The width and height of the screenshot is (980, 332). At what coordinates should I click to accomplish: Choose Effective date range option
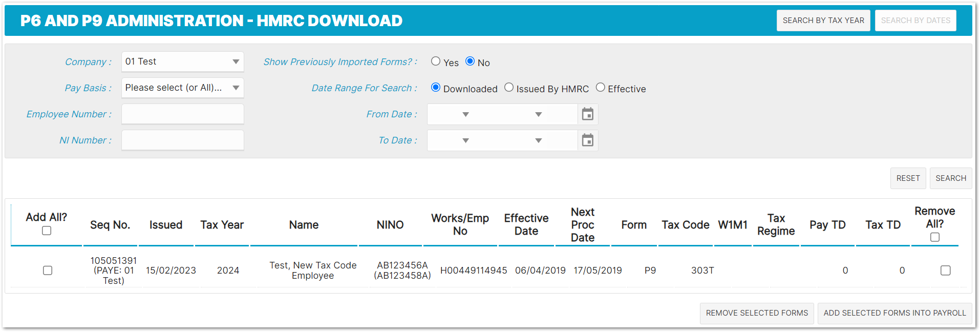pos(600,88)
